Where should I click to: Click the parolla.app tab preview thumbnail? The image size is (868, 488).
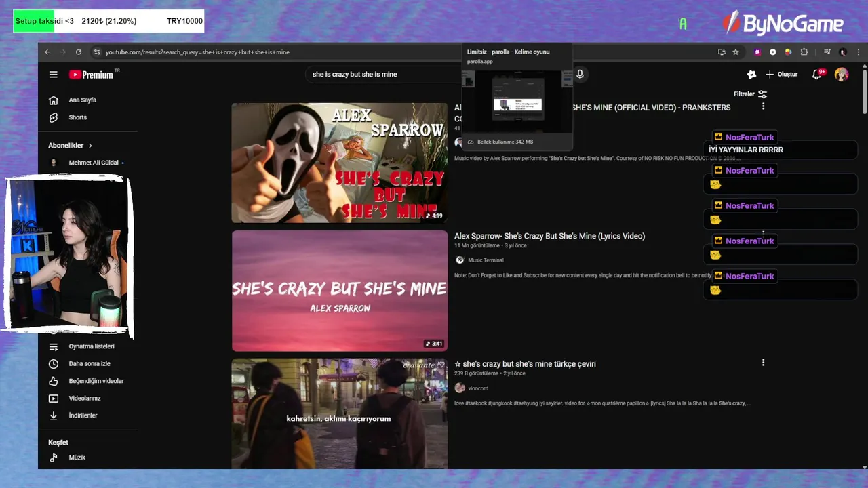click(517, 102)
